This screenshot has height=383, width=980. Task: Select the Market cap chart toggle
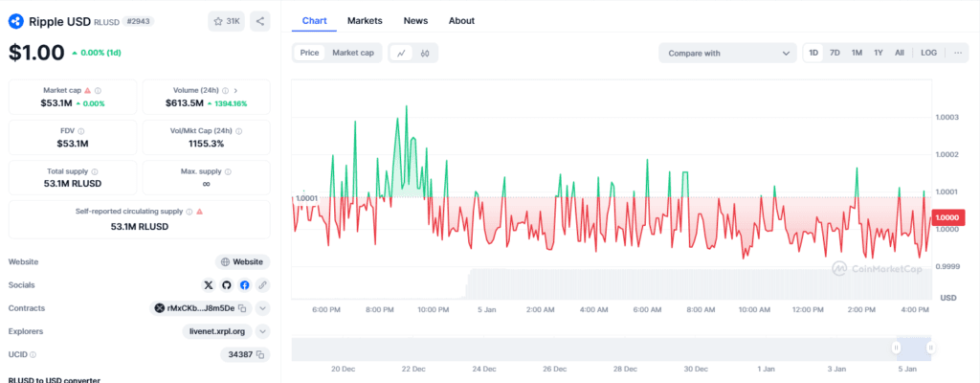click(x=353, y=54)
